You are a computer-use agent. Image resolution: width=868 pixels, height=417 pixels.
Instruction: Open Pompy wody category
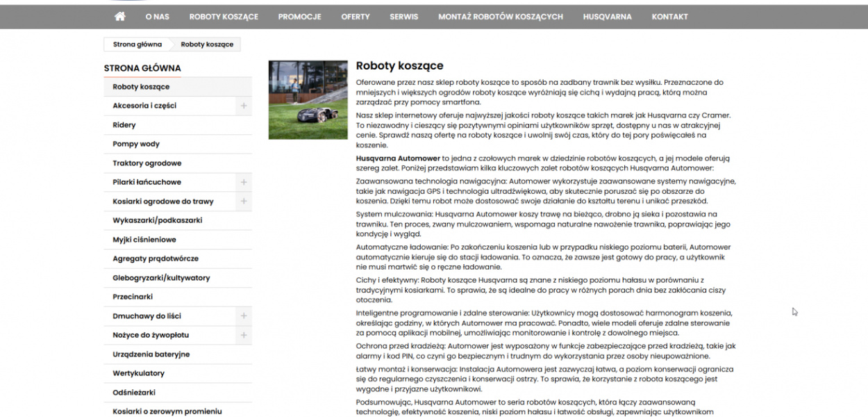click(x=136, y=144)
